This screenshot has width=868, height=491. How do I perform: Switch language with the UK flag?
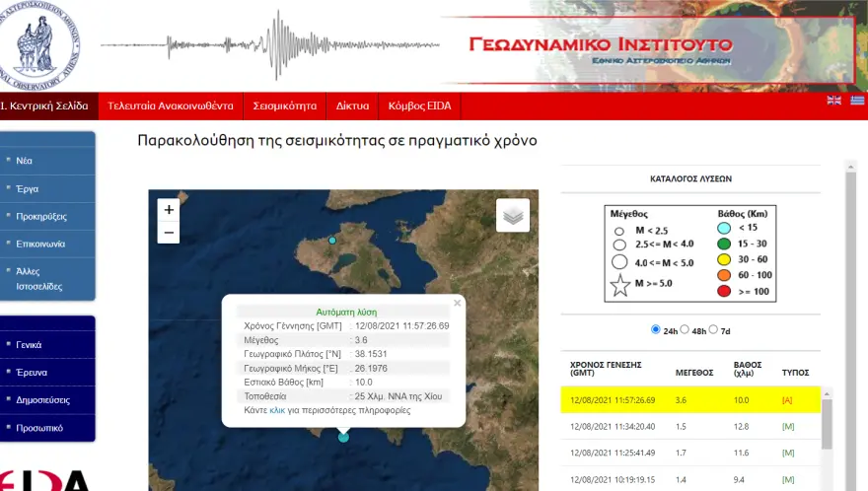(x=833, y=101)
